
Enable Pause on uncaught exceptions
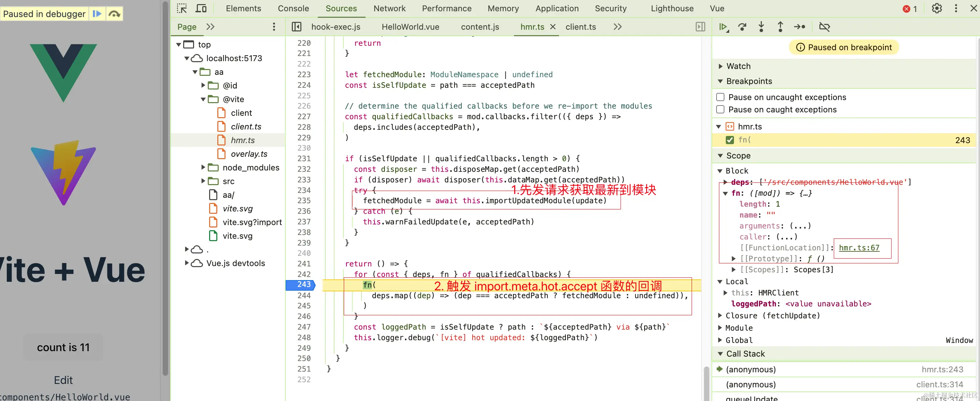(x=720, y=97)
